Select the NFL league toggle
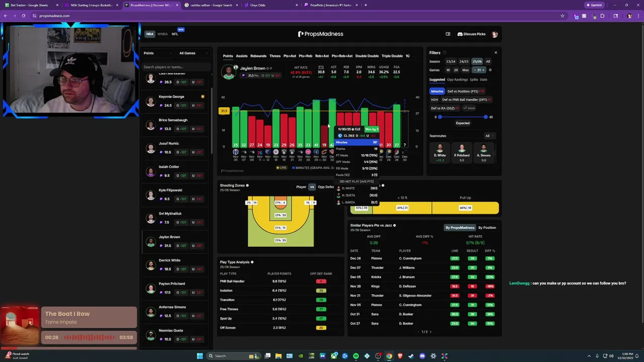 click(x=175, y=34)
